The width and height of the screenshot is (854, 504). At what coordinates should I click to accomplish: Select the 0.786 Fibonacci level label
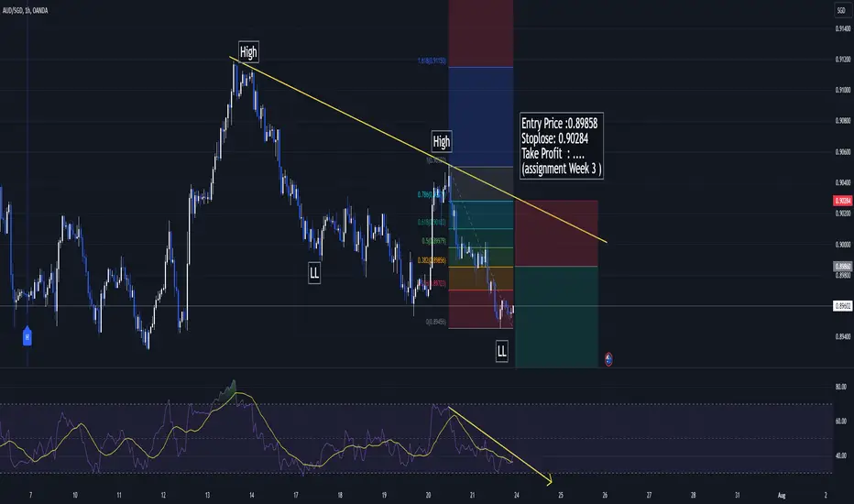click(432, 194)
